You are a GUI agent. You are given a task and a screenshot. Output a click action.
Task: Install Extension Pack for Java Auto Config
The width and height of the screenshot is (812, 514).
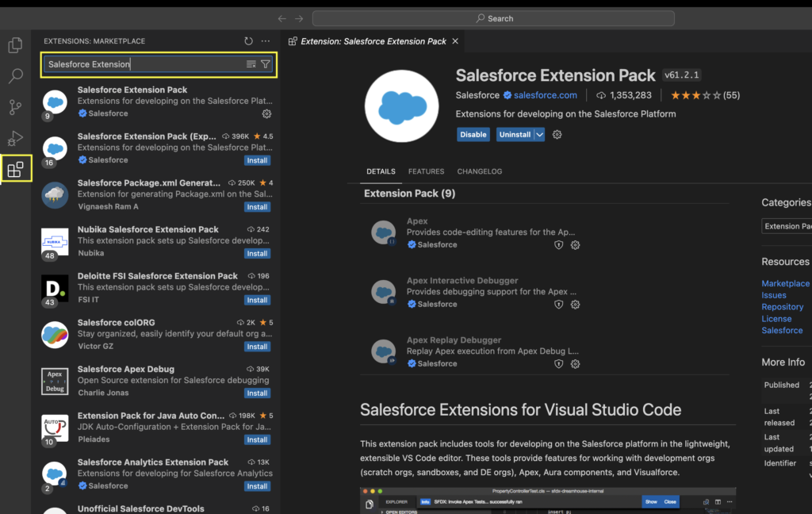point(257,440)
